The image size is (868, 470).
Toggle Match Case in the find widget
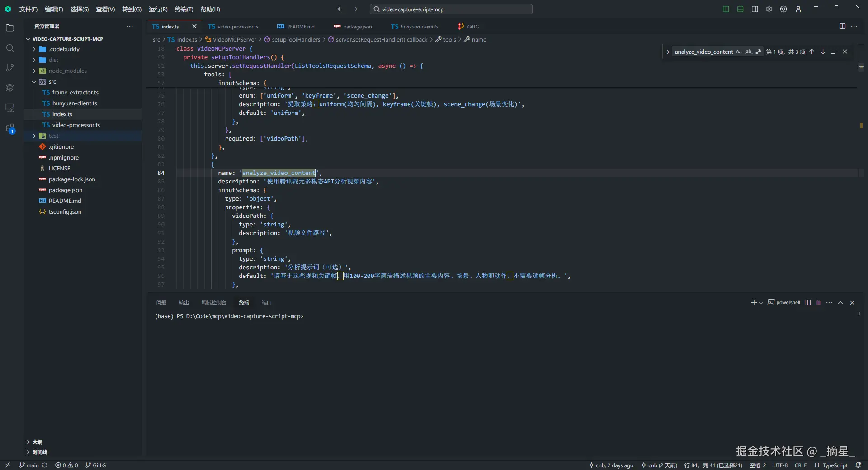coord(739,52)
